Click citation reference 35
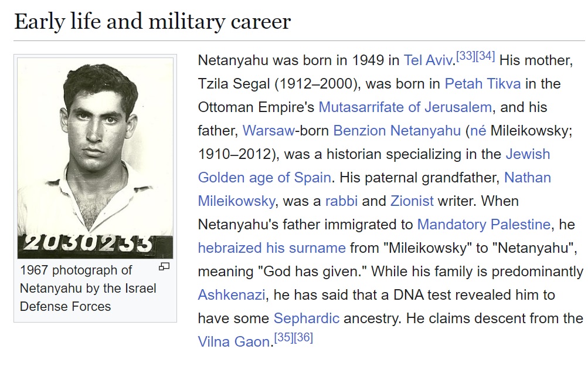 point(283,338)
